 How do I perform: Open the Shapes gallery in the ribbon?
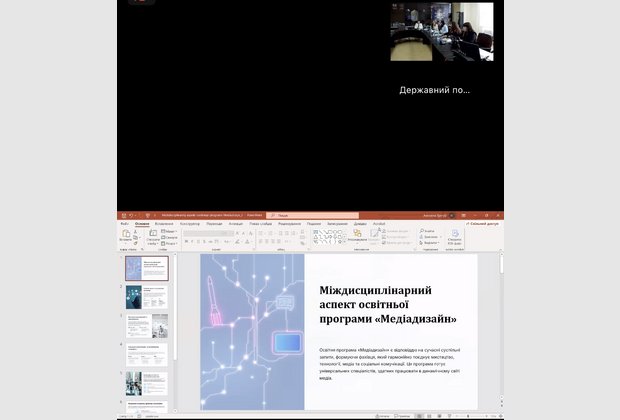click(x=328, y=236)
